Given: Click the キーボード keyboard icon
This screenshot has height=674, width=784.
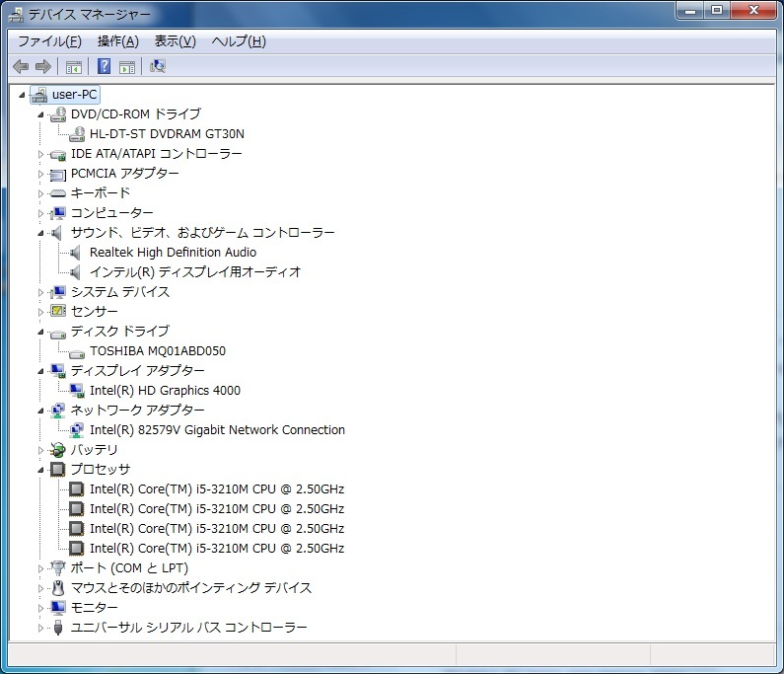Looking at the screenshot, I should pyautogui.click(x=58, y=193).
